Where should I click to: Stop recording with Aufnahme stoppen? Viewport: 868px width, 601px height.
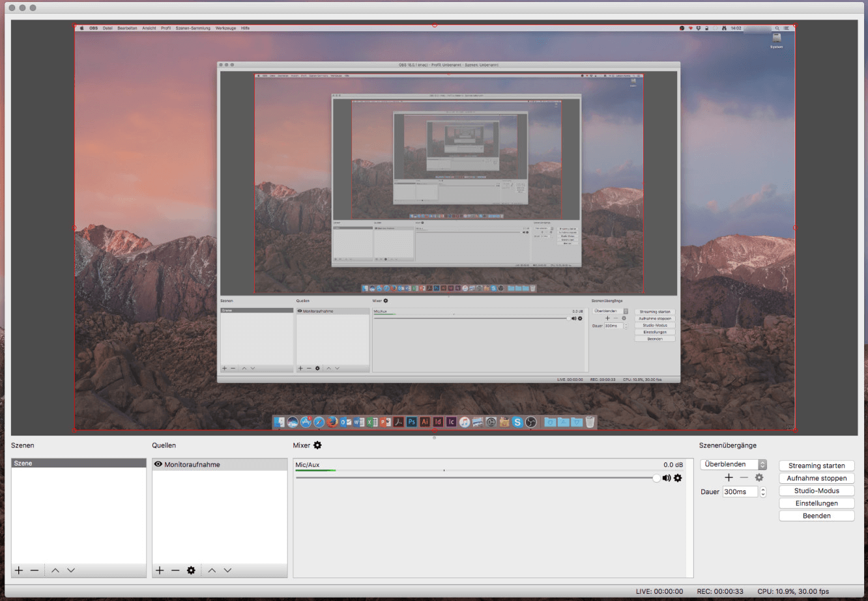coord(817,478)
